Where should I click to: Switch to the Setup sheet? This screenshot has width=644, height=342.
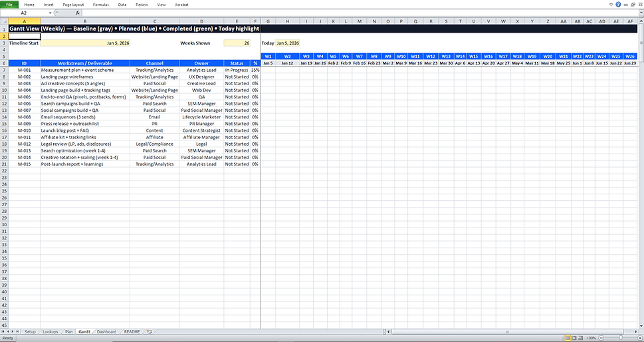click(x=30, y=331)
